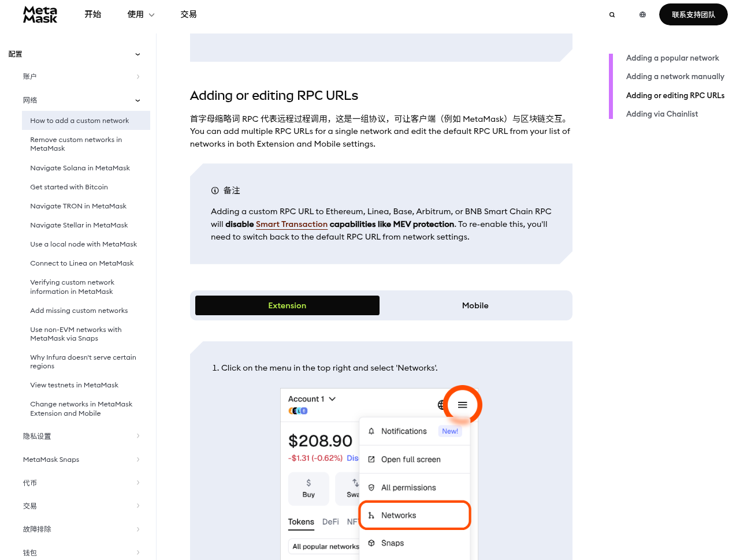751x560 pixels.
Task: Click the All permissions shield icon
Action: coord(371,488)
